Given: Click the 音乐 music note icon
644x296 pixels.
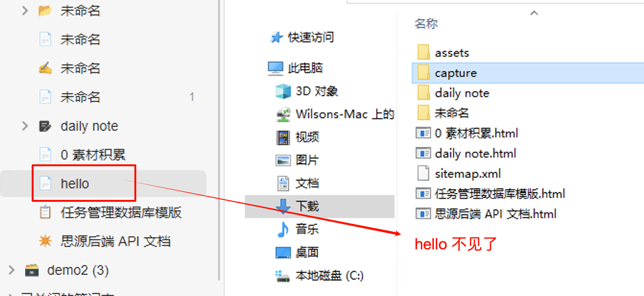Looking at the screenshot, I should (x=283, y=229).
